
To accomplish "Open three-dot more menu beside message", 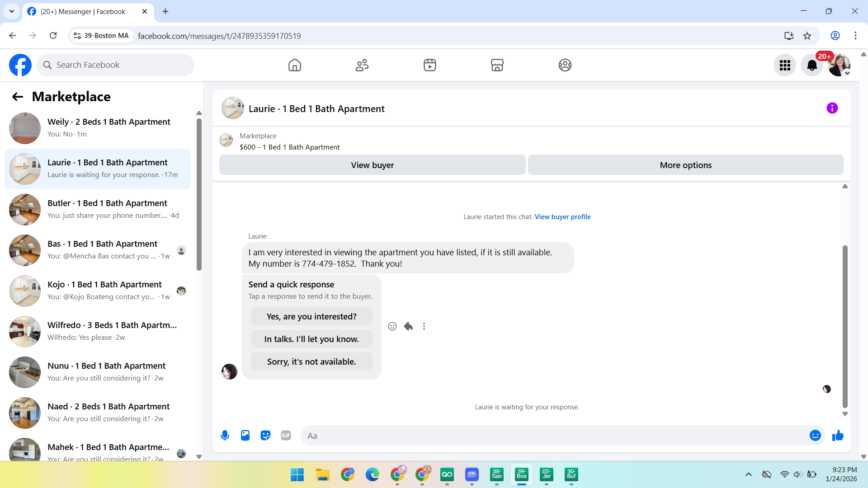I will (x=424, y=326).
